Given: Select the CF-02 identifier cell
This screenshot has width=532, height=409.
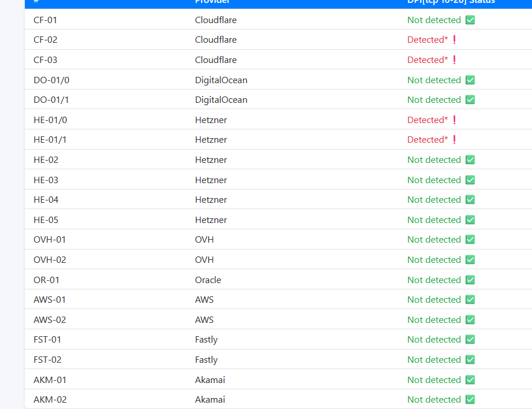Looking at the screenshot, I should [46, 40].
